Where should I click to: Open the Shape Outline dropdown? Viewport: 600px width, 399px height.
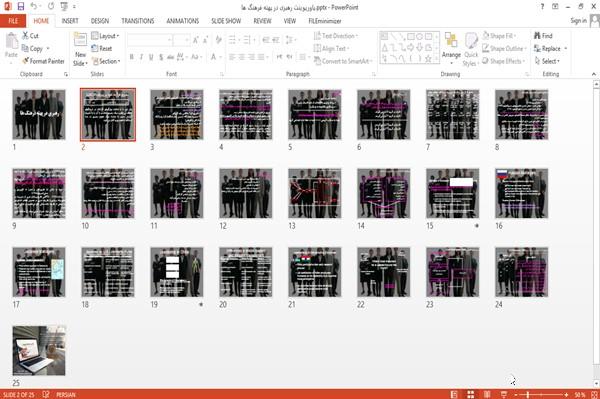[504, 48]
